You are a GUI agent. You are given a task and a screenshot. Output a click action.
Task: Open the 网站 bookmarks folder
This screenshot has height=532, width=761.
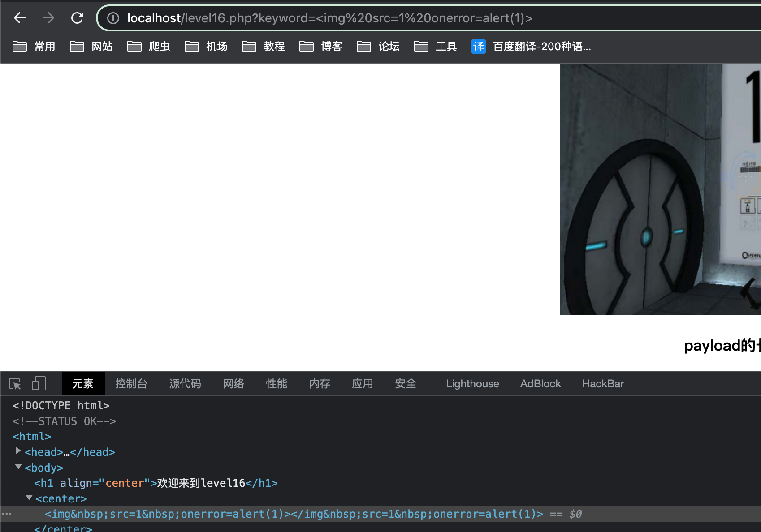pos(91,47)
